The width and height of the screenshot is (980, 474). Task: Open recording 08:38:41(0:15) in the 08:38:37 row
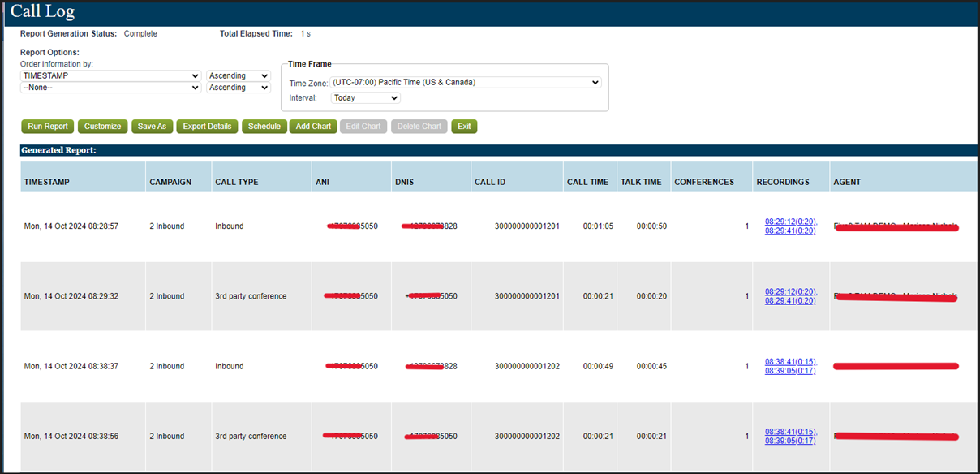[x=791, y=361]
